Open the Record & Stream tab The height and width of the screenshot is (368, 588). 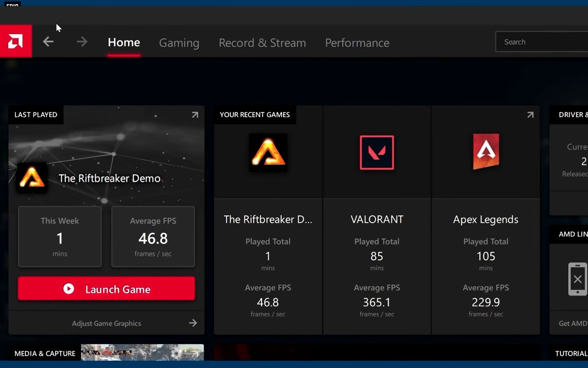pos(262,43)
